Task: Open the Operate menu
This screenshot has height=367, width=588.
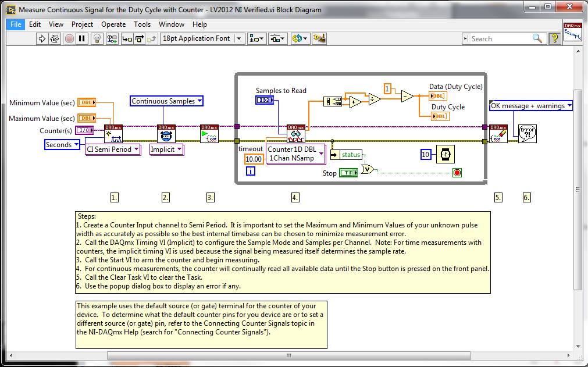Action: (x=113, y=24)
